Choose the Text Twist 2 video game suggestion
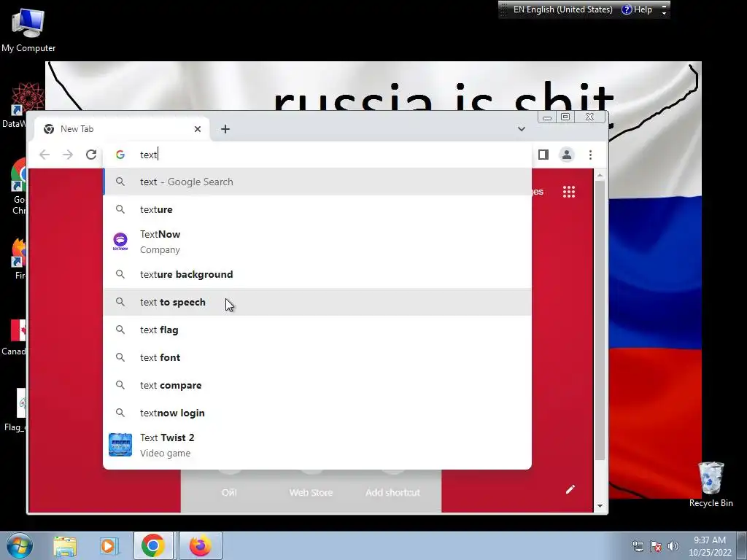The height and width of the screenshot is (560, 747). (x=317, y=446)
